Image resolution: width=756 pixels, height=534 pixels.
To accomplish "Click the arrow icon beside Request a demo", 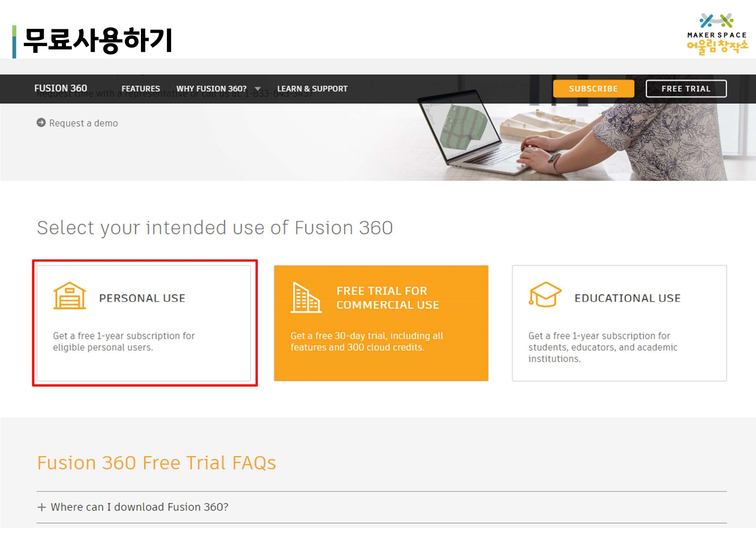I will coord(41,123).
